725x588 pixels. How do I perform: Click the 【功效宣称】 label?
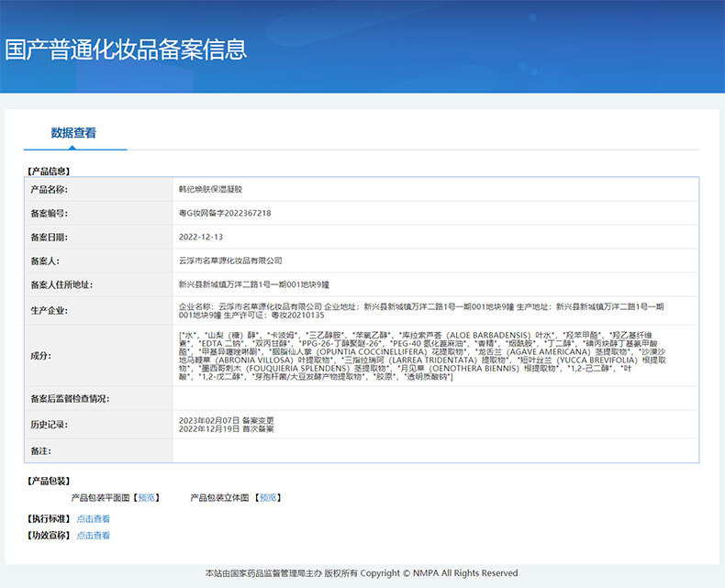[49, 536]
